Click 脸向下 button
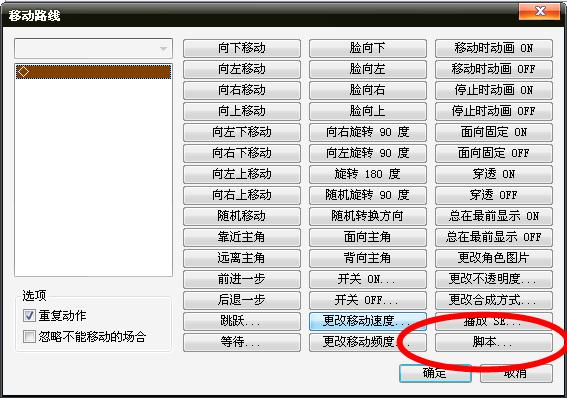Viewport: 567px width, 398px height. tap(368, 48)
